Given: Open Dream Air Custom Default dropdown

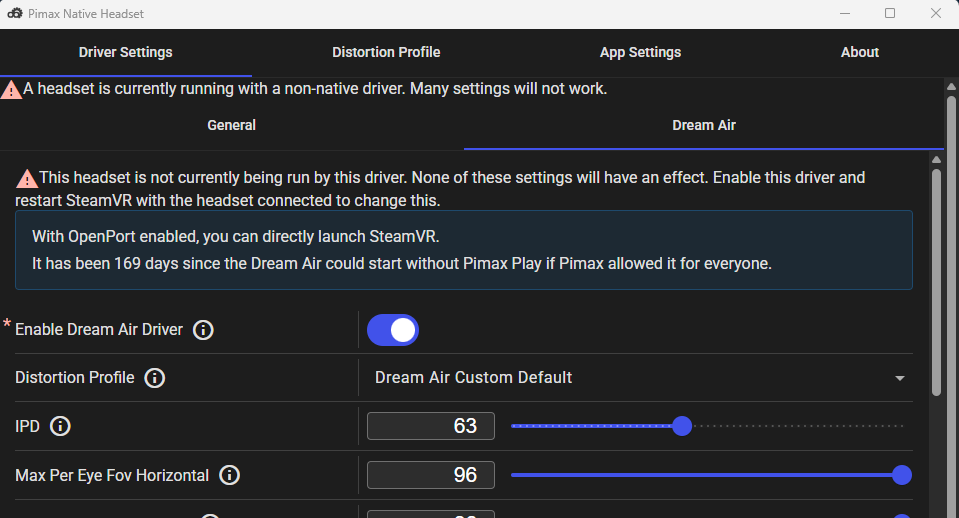Looking at the screenshot, I should (639, 378).
